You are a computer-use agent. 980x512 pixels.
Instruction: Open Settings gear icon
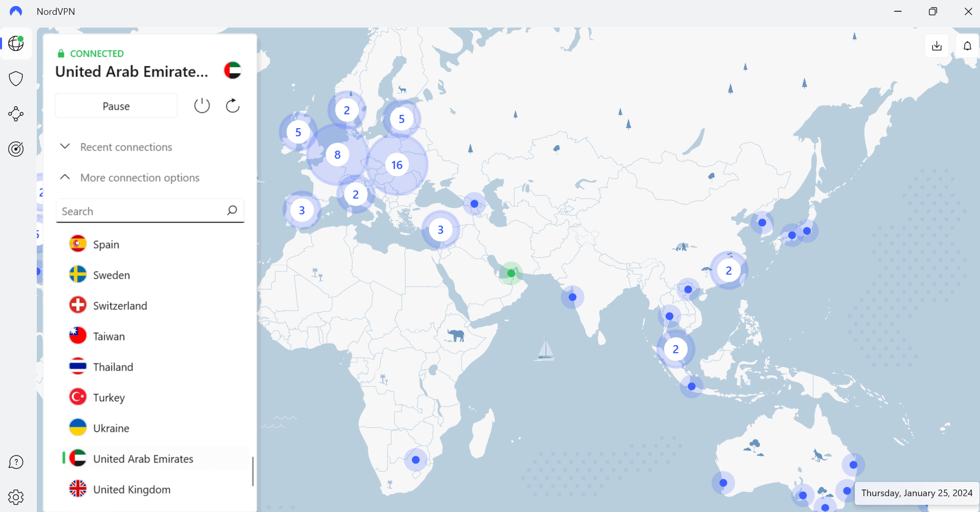point(16,497)
